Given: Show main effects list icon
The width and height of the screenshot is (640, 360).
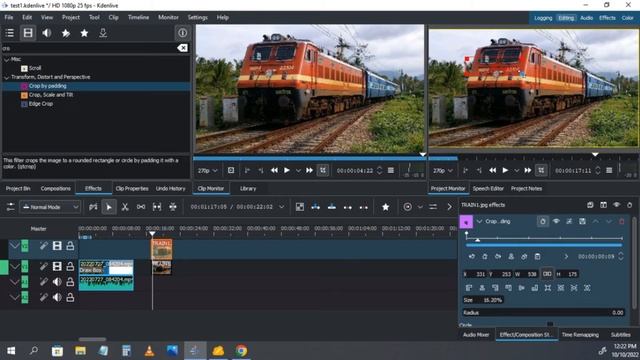Looking at the screenshot, I should [9, 33].
